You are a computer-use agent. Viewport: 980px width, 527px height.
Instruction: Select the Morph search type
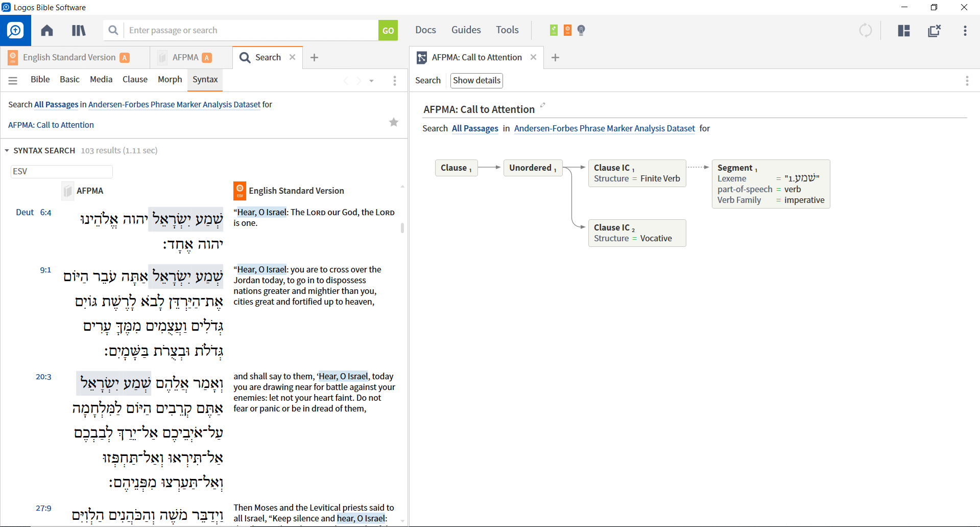170,79
